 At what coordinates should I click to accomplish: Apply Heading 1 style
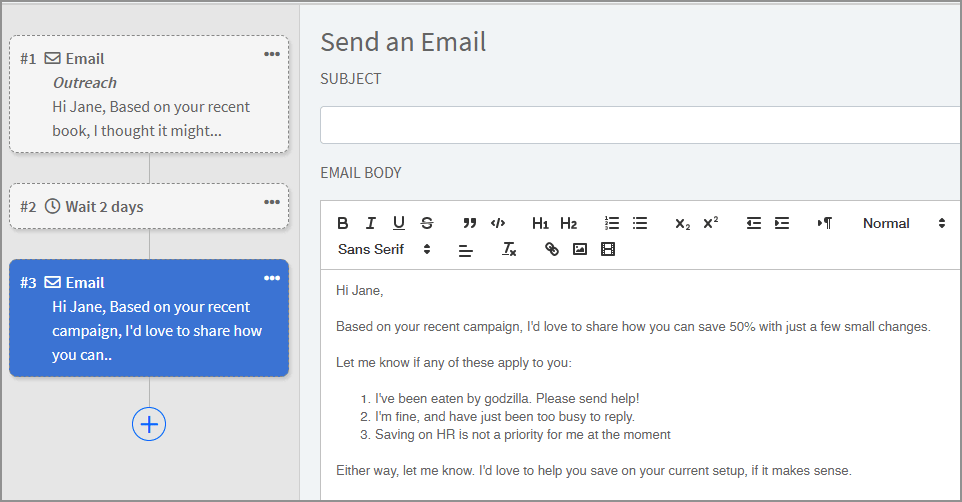[x=540, y=223]
